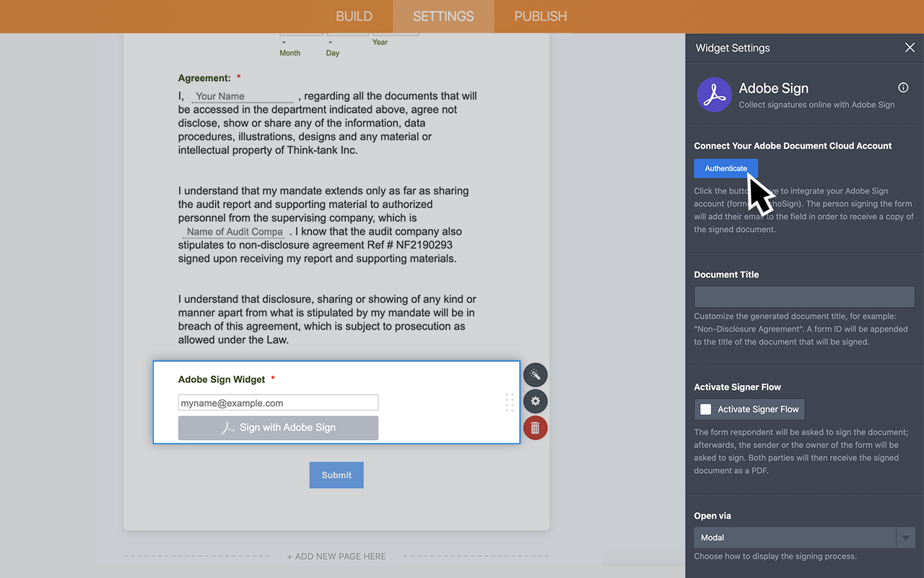Click the Adobe Sign logo in Widget Settings
This screenshot has width=924, height=578.
714,95
